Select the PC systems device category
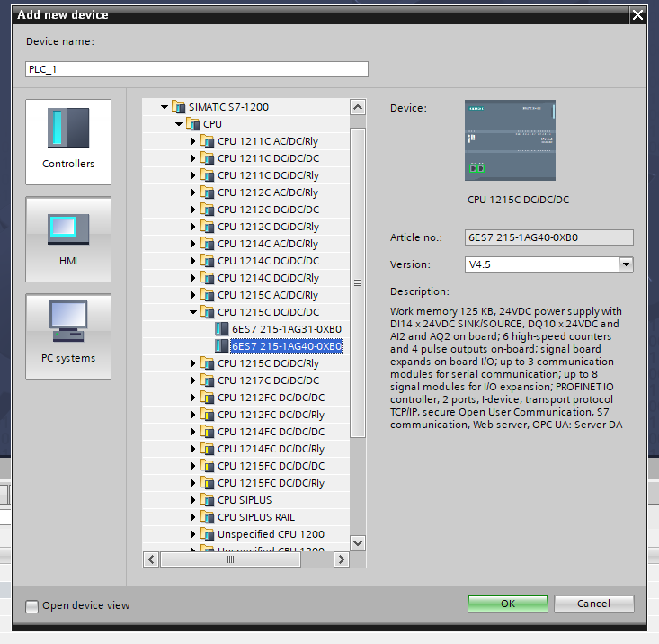The image size is (659, 644). (68, 336)
